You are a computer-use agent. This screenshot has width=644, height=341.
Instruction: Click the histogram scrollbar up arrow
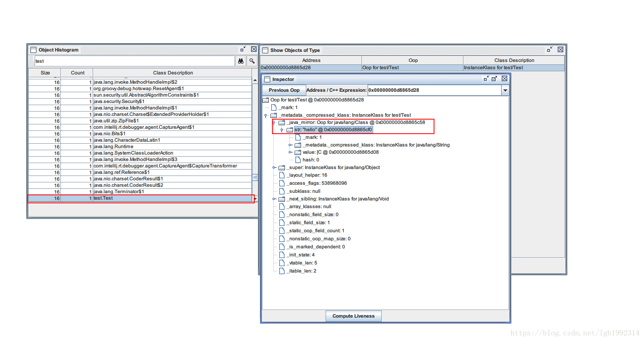(x=255, y=81)
